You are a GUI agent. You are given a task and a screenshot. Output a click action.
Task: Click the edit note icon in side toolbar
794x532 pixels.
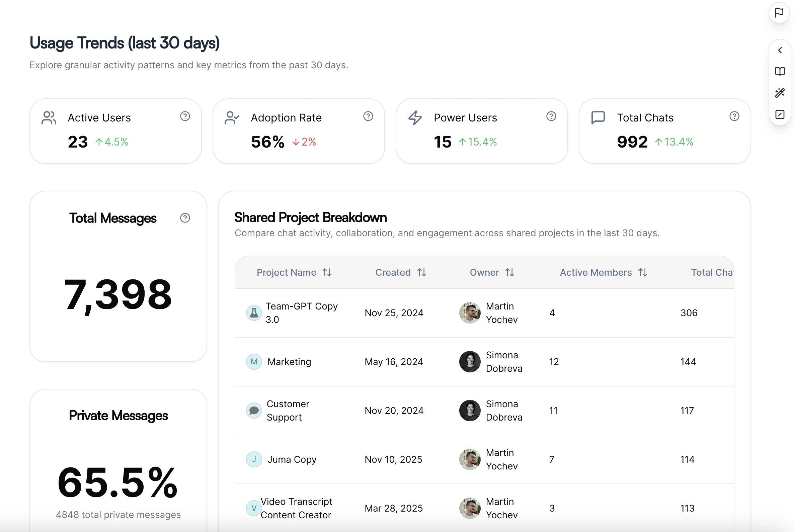pyautogui.click(x=780, y=114)
